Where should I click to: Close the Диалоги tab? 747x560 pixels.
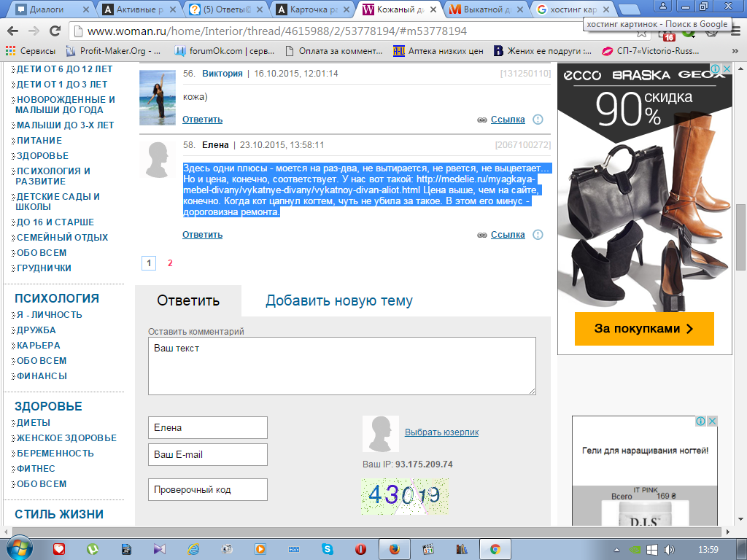click(x=86, y=9)
